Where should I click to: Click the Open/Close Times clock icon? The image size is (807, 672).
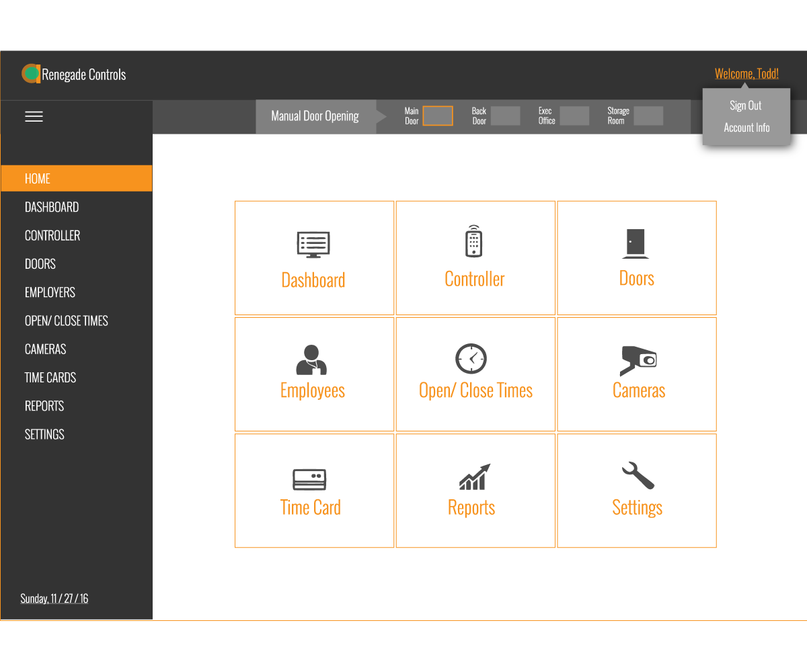(471, 359)
